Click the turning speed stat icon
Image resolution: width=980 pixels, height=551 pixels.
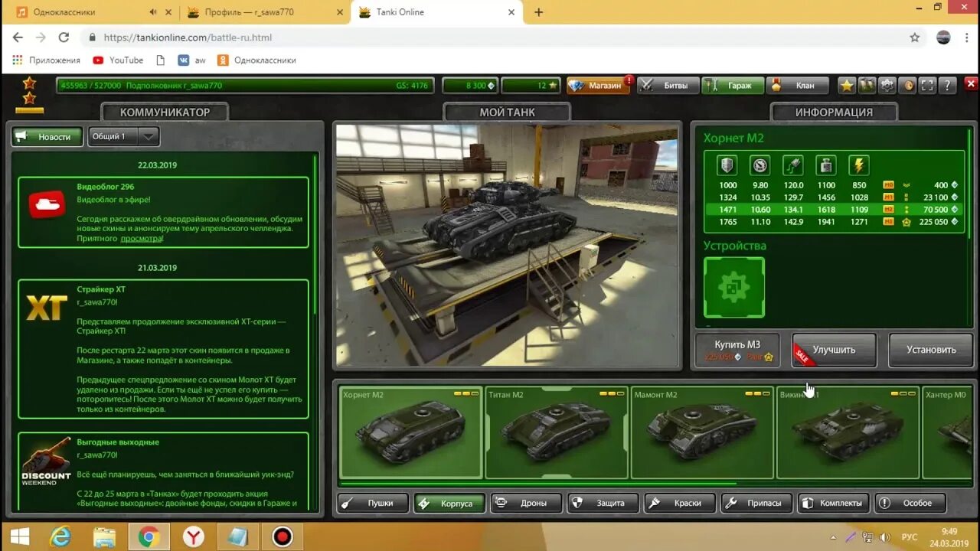[x=792, y=165]
